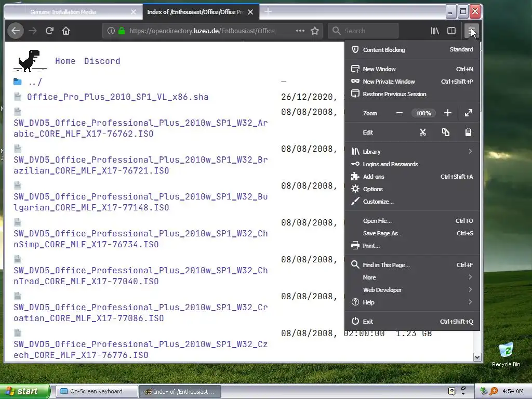This screenshot has height=399, width=532.
Task: Close the hamburger menu button
Action: coord(472,31)
